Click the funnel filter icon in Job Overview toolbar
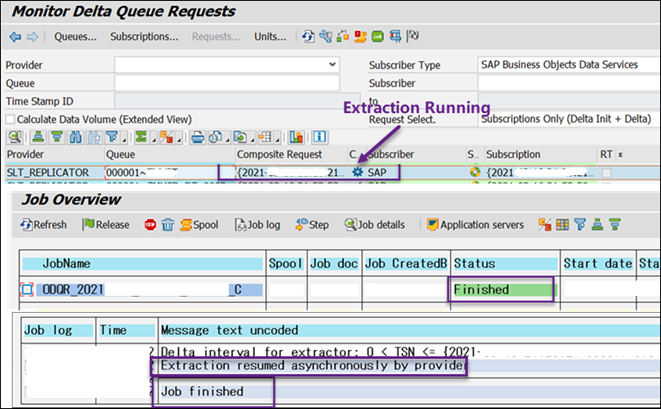Viewport: 661px width, 409px height. (580, 225)
